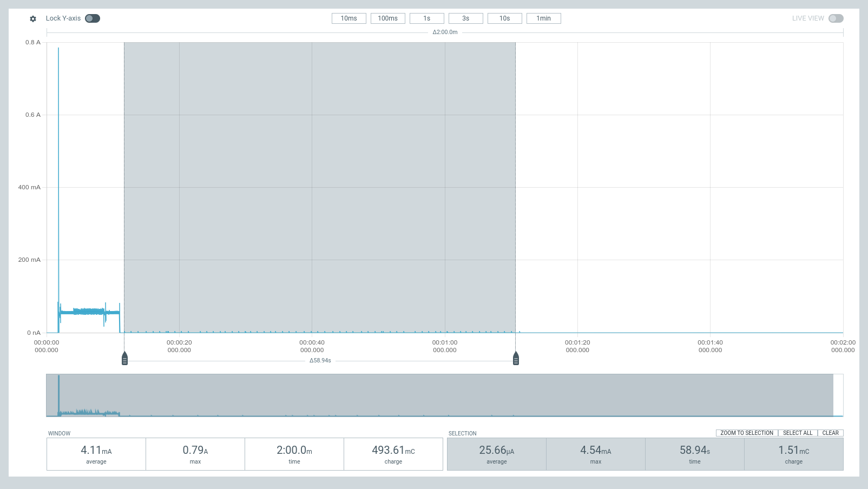Click the window max 0.79A value
Viewport: 868px width, 489px height.
[195, 451]
